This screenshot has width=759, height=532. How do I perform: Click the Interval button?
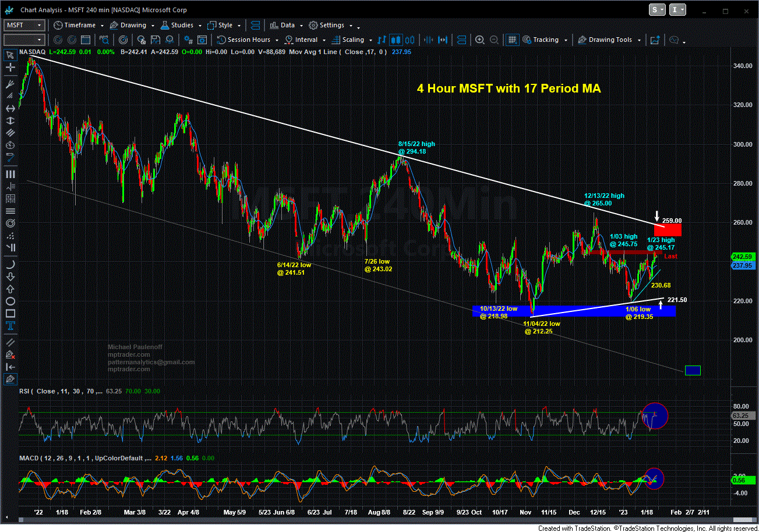click(302, 40)
